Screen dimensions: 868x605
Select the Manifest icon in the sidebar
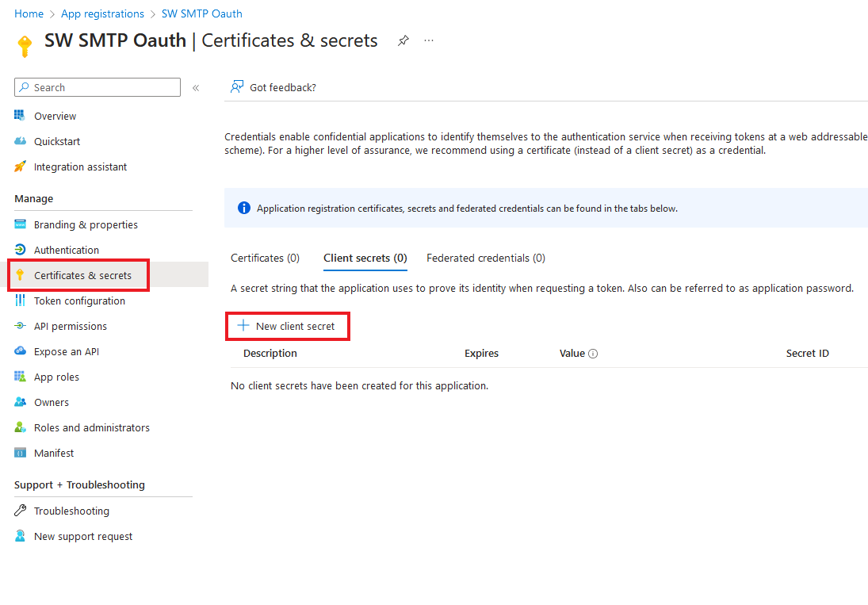(x=20, y=453)
